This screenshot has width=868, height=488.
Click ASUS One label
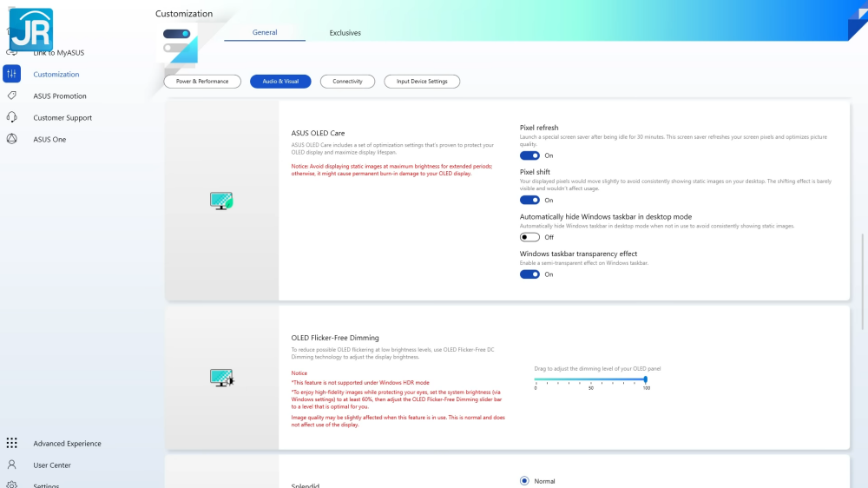49,139
